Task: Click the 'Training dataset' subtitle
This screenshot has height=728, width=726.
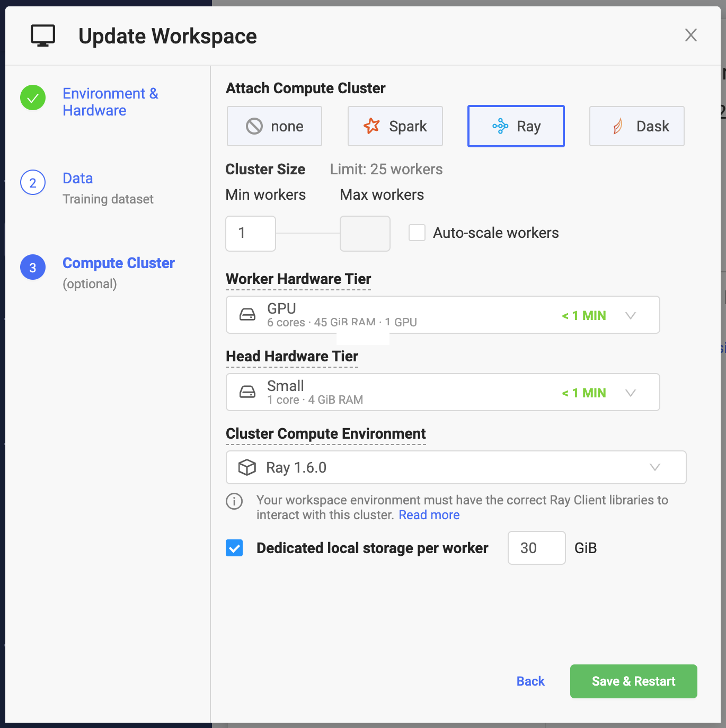Action: [108, 199]
